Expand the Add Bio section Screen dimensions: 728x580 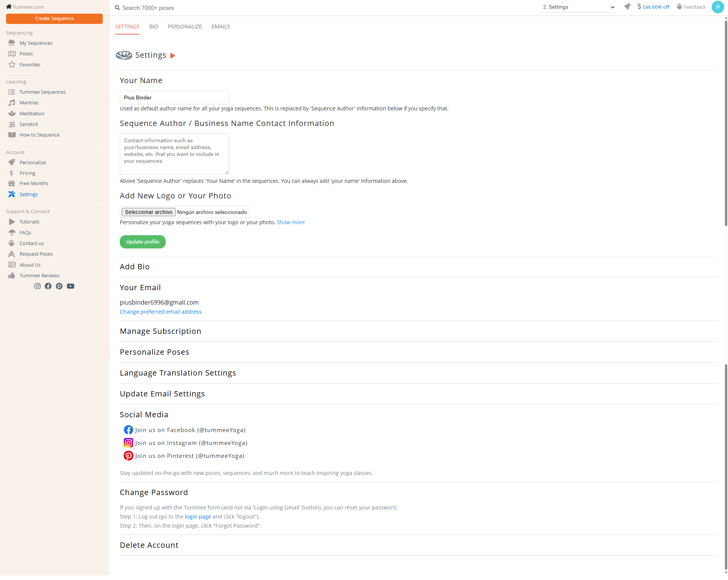coord(135,267)
